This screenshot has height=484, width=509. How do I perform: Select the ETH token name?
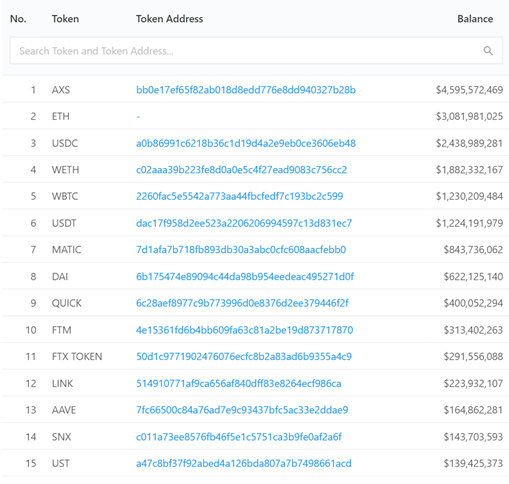(x=61, y=117)
